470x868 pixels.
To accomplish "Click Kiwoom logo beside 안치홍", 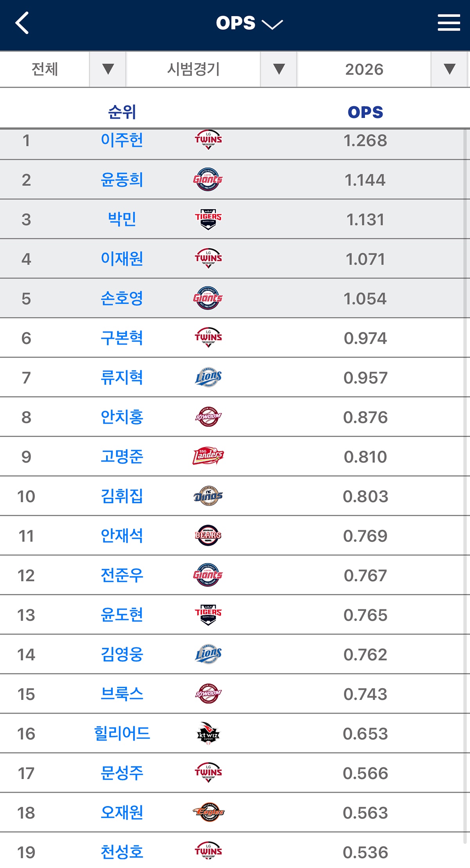I will [x=208, y=417].
